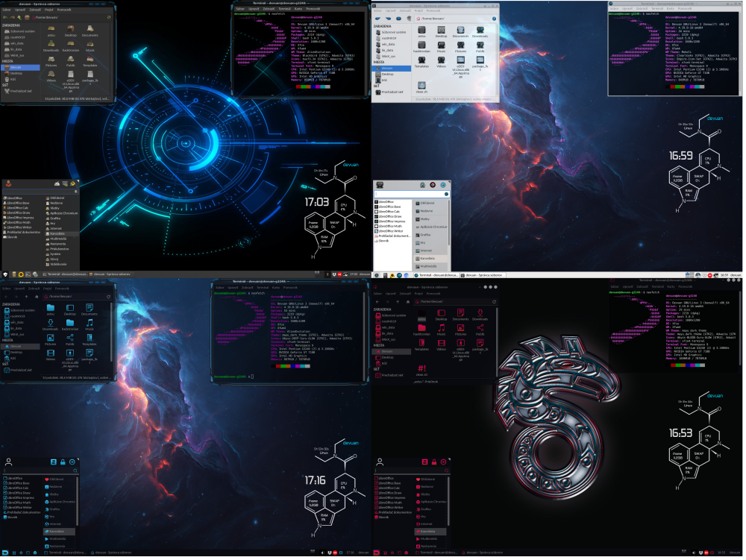
Task: Click category scrollbar in the light application menu
Action: point(450,224)
